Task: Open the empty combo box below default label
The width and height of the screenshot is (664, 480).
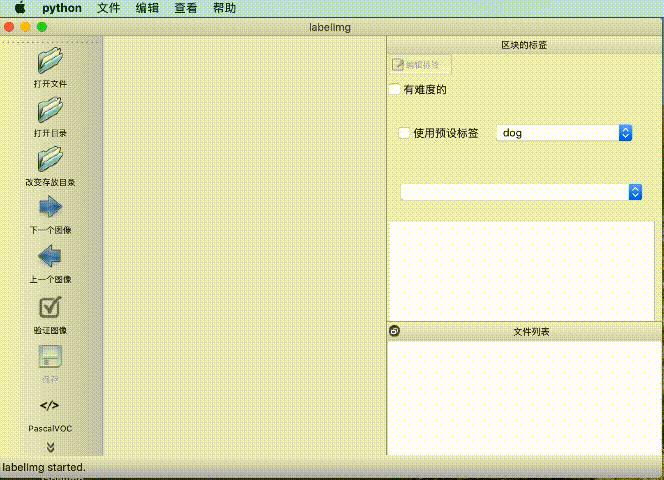Action: pyautogui.click(x=521, y=192)
